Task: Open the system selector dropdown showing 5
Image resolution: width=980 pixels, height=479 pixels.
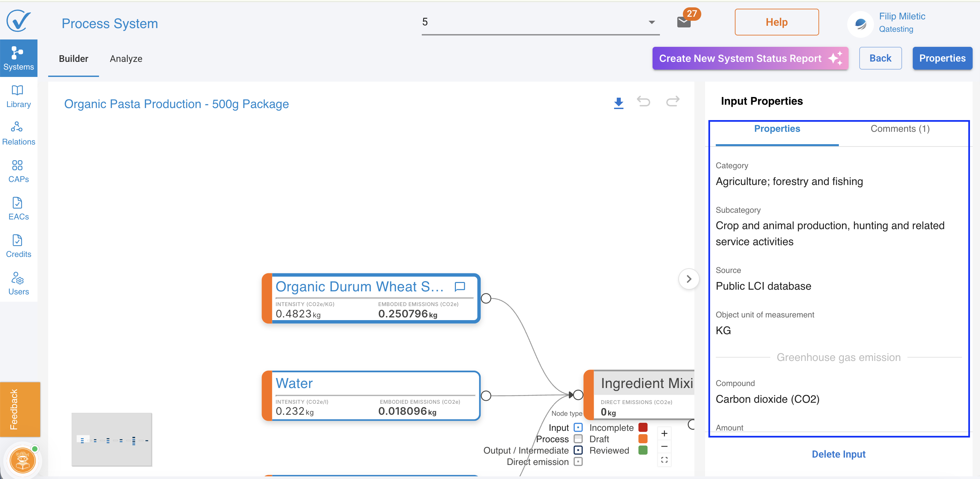Action: tap(540, 22)
